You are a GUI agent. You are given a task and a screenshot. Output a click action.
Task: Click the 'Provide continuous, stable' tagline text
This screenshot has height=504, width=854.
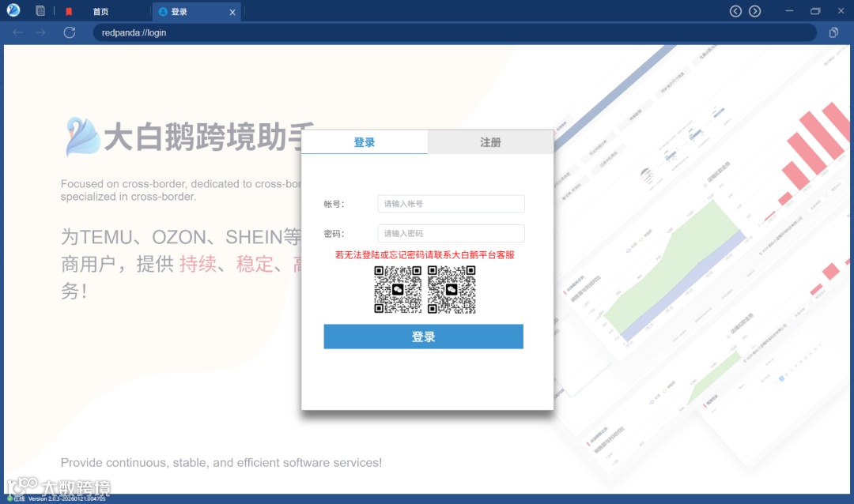pyautogui.click(x=221, y=463)
